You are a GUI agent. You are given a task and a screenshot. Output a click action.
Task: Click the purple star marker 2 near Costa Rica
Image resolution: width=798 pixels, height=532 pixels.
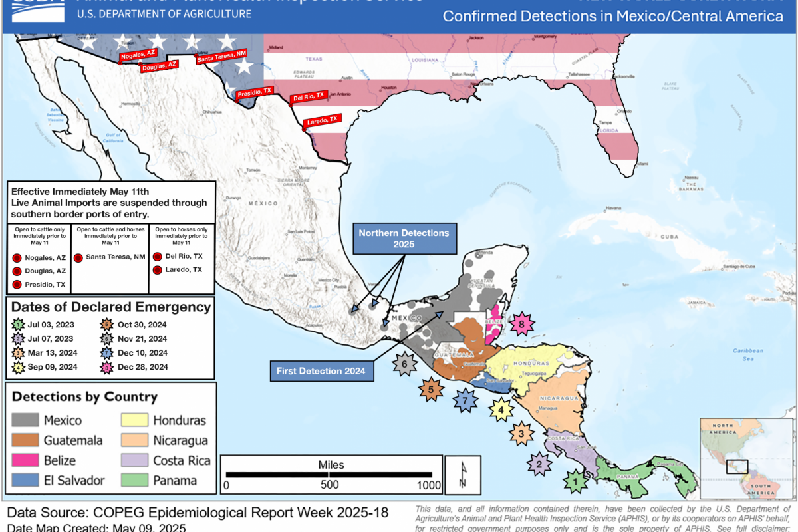click(539, 463)
